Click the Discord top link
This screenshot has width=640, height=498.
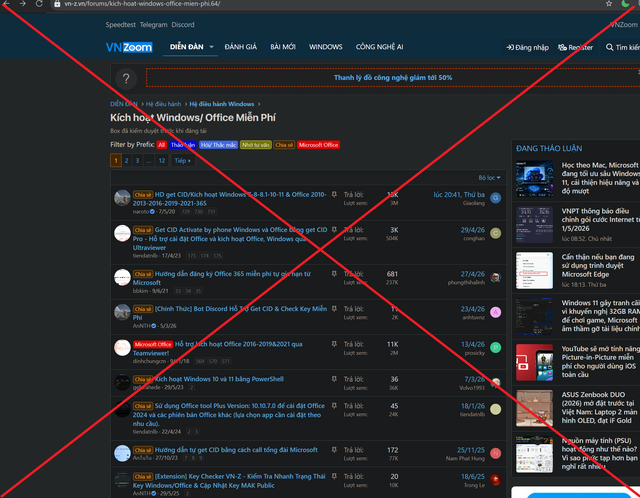(x=183, y=25)
